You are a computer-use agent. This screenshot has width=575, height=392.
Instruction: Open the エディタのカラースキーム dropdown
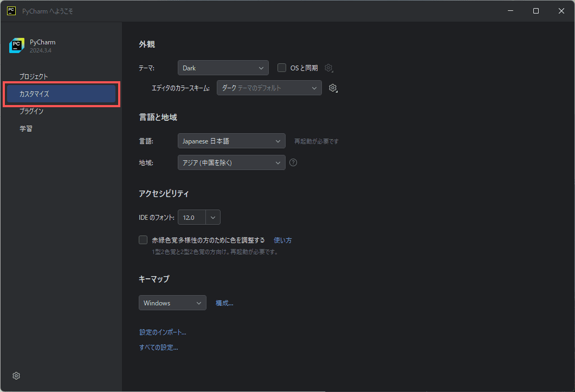point(269,88)
